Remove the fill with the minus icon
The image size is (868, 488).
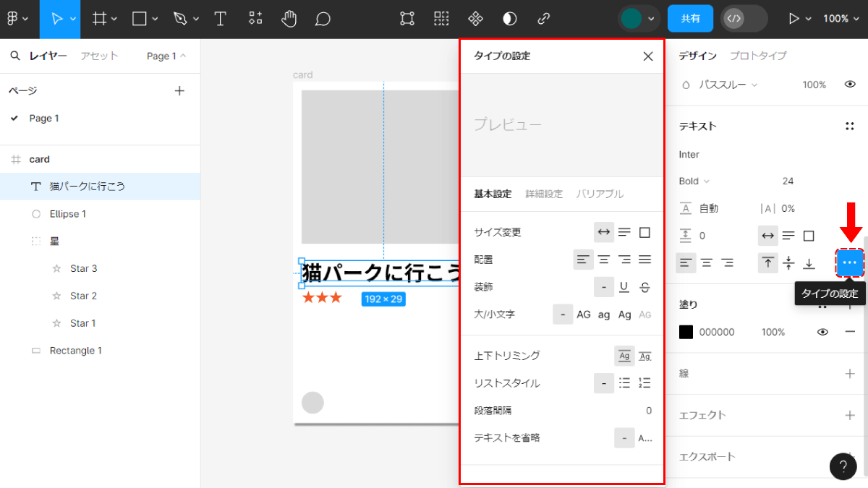click(850, 332)
